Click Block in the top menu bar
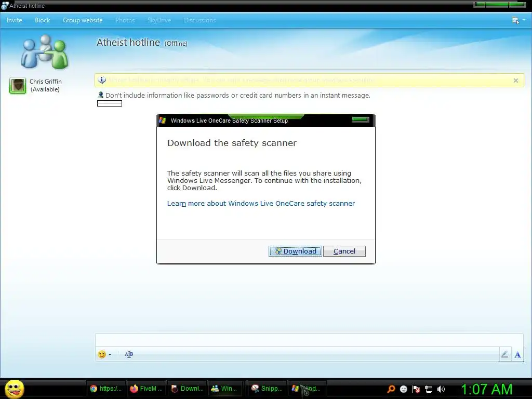 (x=43, y=20)
